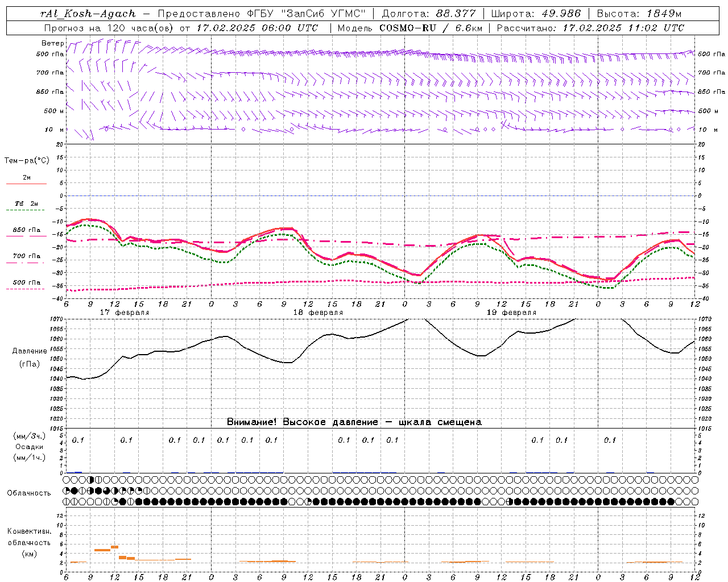Click the 18 февраля date label
728x582 pixels.
[x=318, y=313]
